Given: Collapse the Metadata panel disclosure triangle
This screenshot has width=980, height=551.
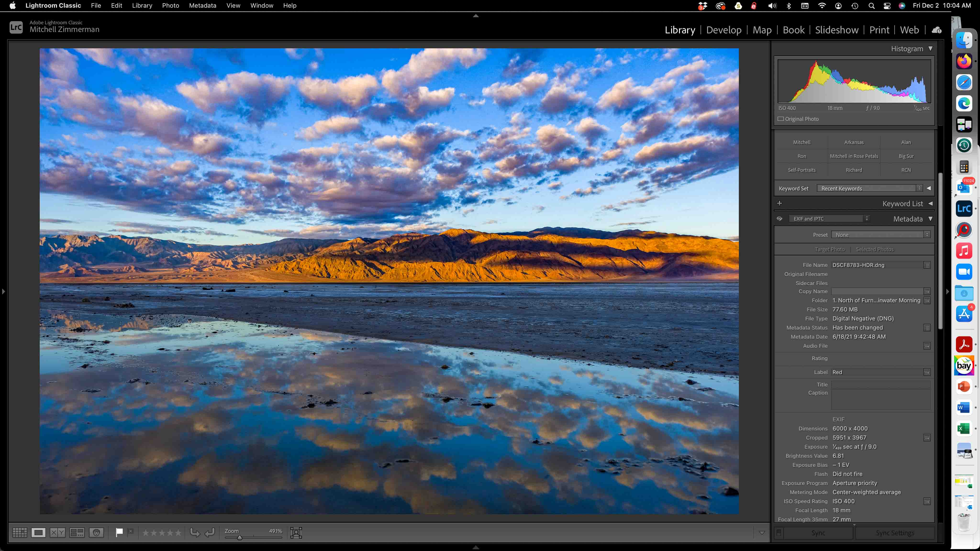Looking at the screenshot, I should click(x=930, y=219).
